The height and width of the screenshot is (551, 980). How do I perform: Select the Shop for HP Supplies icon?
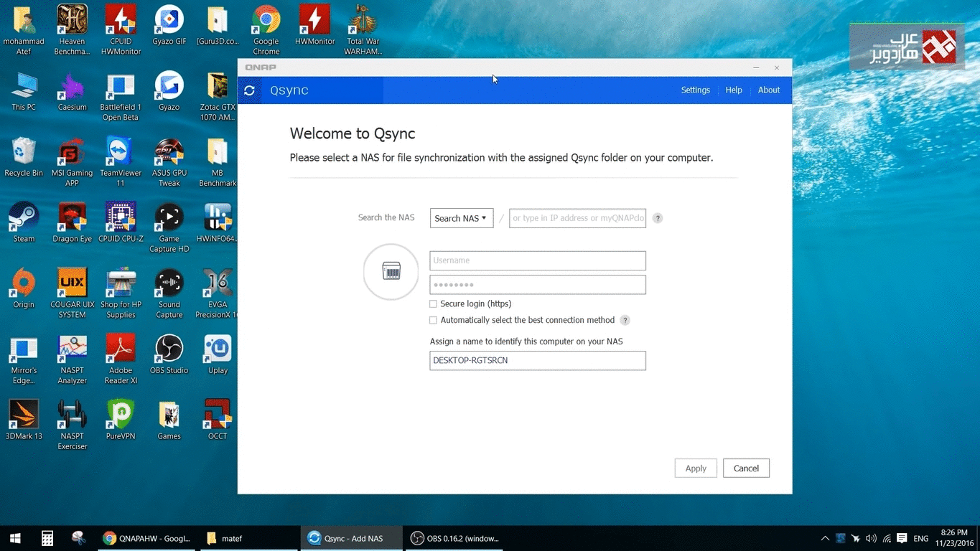click(121, 293)
